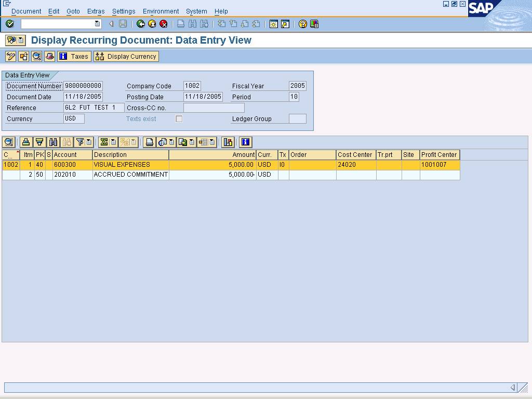The image size is (532, 399).
Task: Click the grid Information icon
Action: [x=245, y=142]
